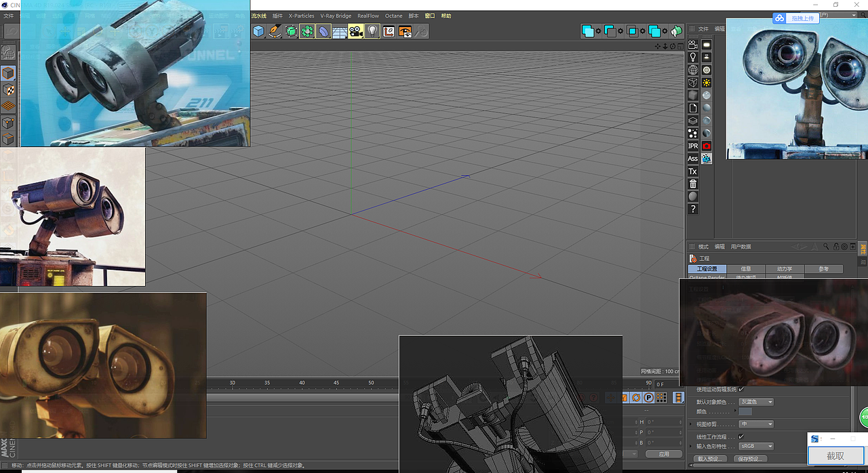
Task: Click the Render View (camera) icon
Action: (x=355, y=32)
